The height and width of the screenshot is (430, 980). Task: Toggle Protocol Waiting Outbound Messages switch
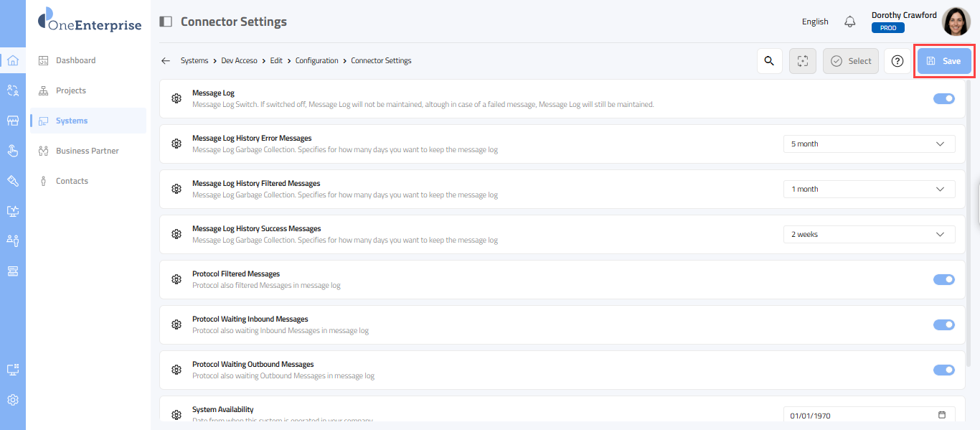943,370
